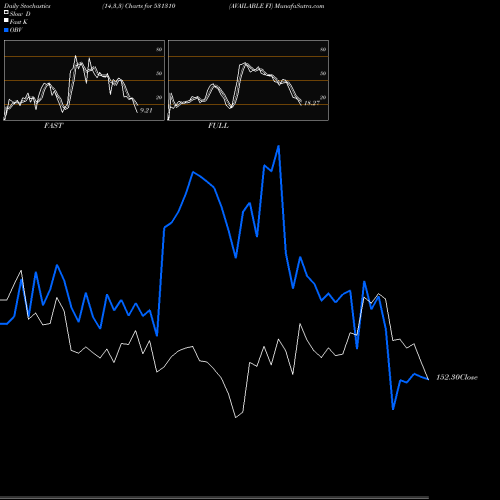The height and width of the screenshot is (500, 500).
Task: Click the Fast K legend swatch
Action: pyautogui.click(x=6, y=21)
